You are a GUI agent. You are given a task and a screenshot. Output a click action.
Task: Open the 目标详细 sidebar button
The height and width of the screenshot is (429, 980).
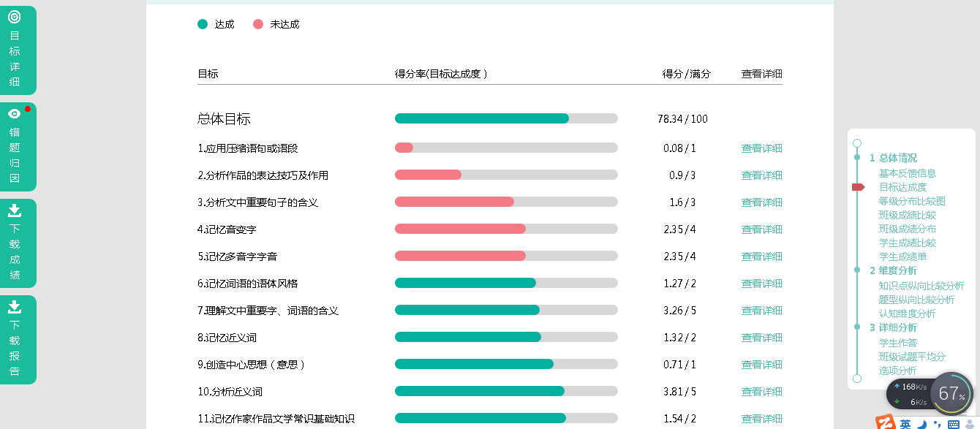pyautogui.click(x=15, y=50)
